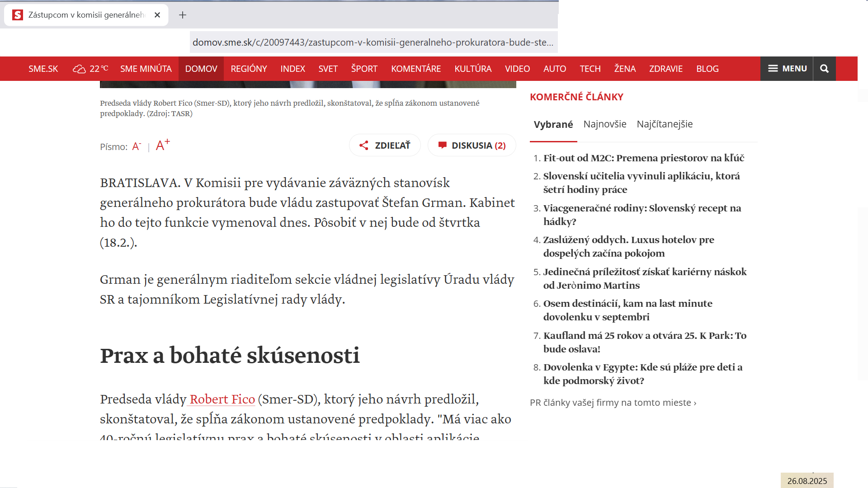Click the weather cloud icon
Viewport: 868px width, 488px height.
(x=79, y=69)
